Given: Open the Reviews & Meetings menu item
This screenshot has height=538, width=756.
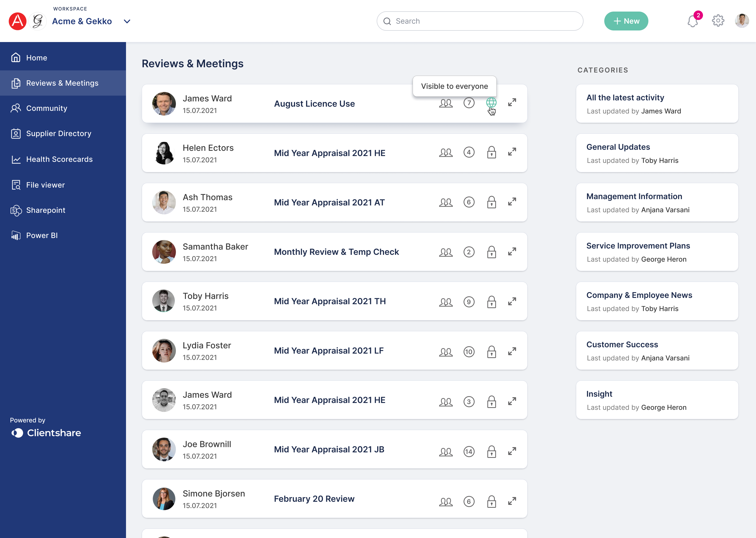Looking at the screenshot, I should 62,83.
